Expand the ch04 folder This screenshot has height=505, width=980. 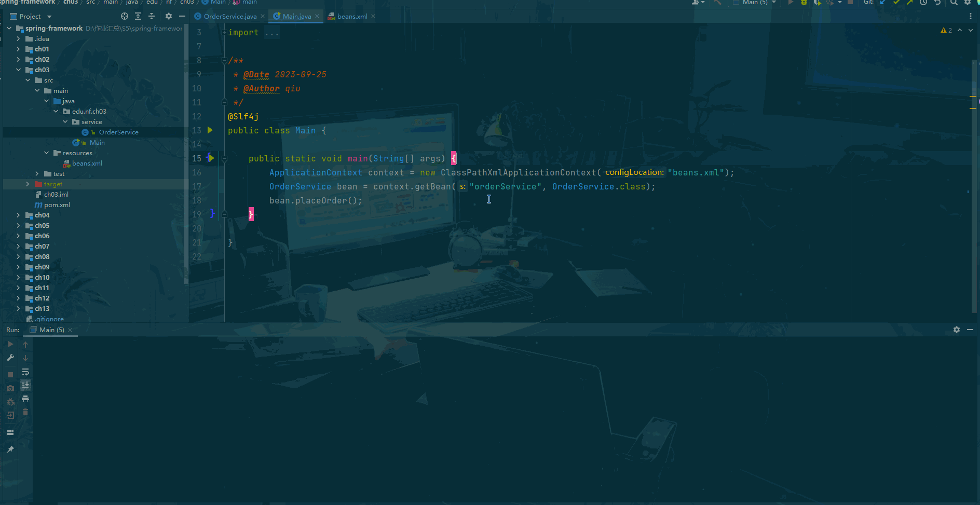(x=18, y=215)
